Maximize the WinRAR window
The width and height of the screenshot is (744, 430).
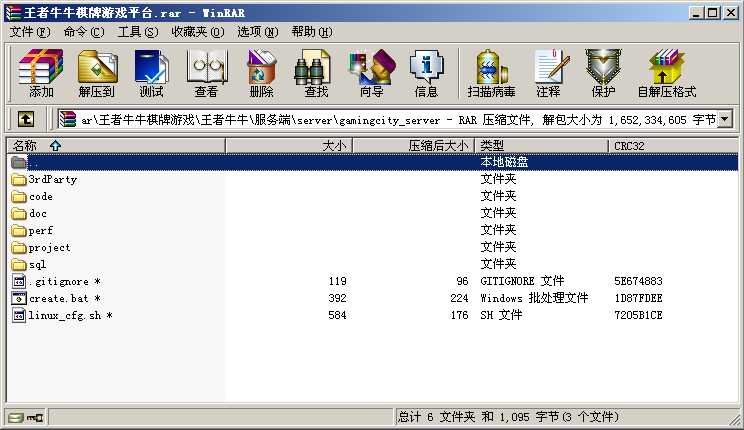click(x=712, y=13)
